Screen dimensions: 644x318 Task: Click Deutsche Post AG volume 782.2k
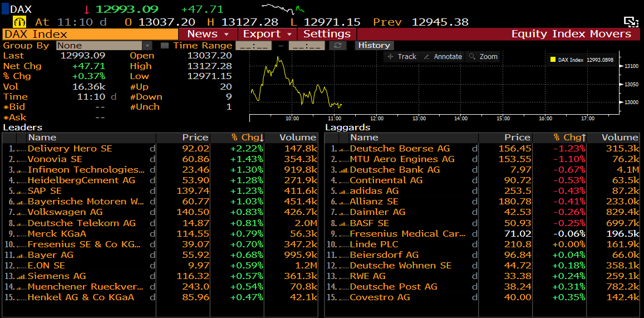pyautogui.click(x=623, y=287)
